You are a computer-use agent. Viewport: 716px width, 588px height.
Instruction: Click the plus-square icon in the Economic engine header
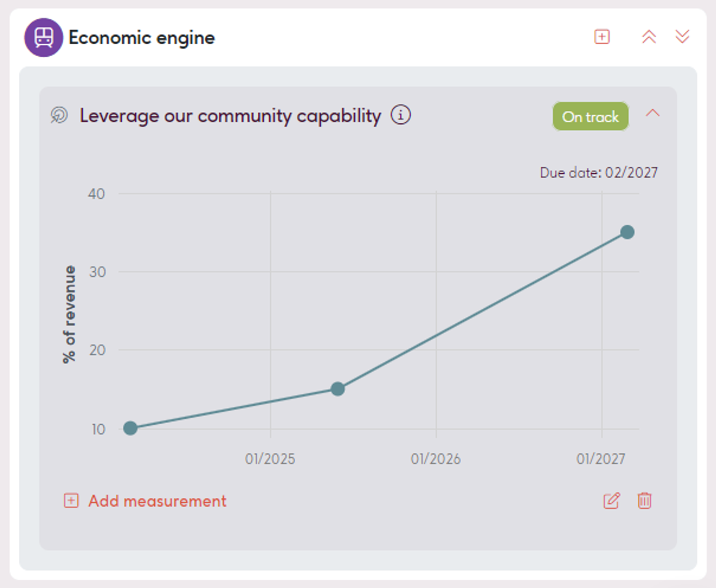click(602, 37)
